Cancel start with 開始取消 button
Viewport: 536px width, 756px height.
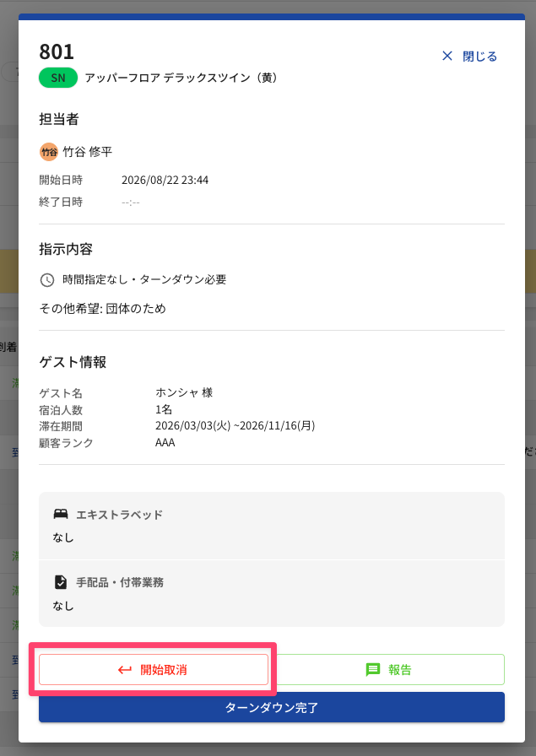(x=154, y=669)
